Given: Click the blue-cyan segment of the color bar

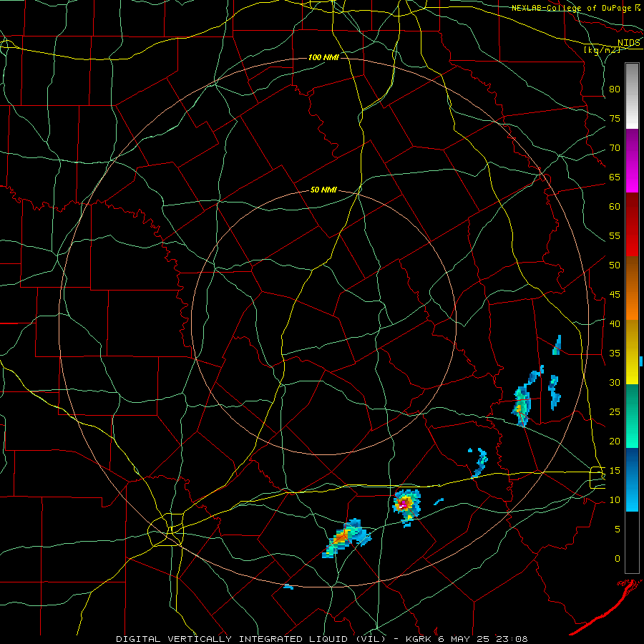Looking at the screenshot, I should click(632, 479).
